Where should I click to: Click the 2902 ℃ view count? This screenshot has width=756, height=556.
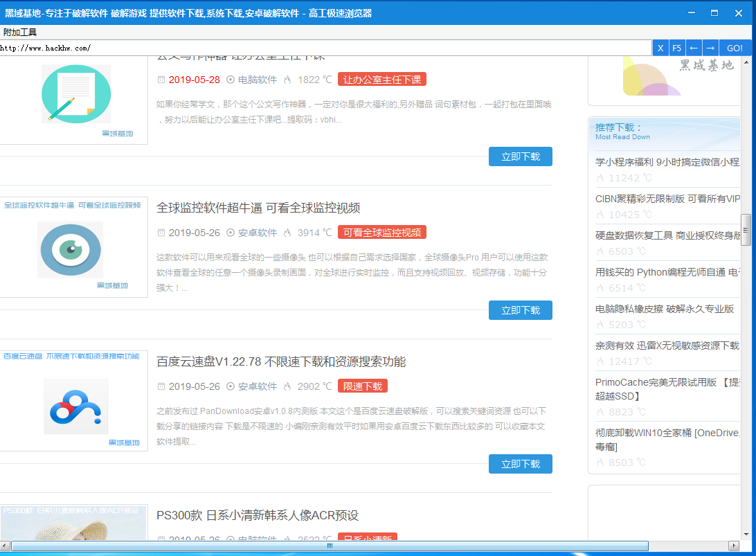point(315,386)
